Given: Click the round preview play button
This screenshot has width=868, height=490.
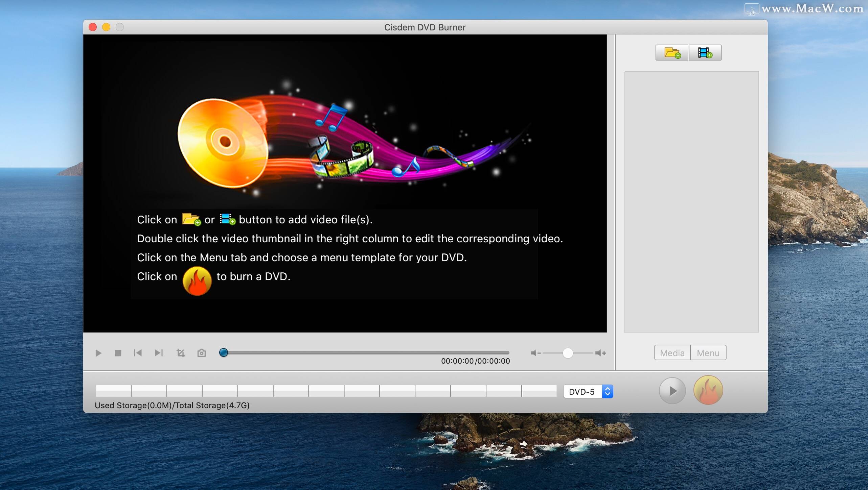Looking at the screenshot, I should 672,390.
